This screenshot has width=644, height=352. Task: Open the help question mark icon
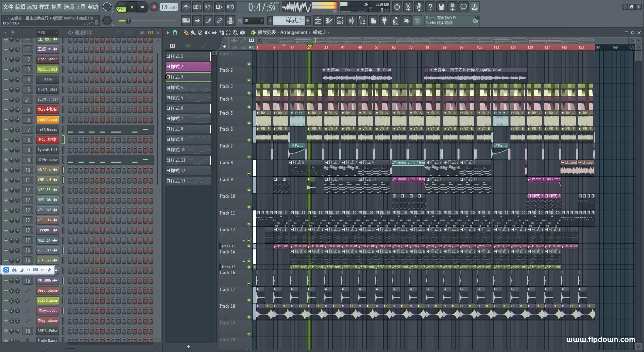click(x=430, y=7)
